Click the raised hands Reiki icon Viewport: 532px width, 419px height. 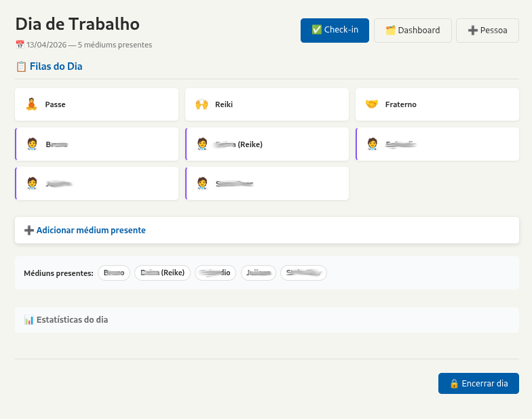point(202,104)
